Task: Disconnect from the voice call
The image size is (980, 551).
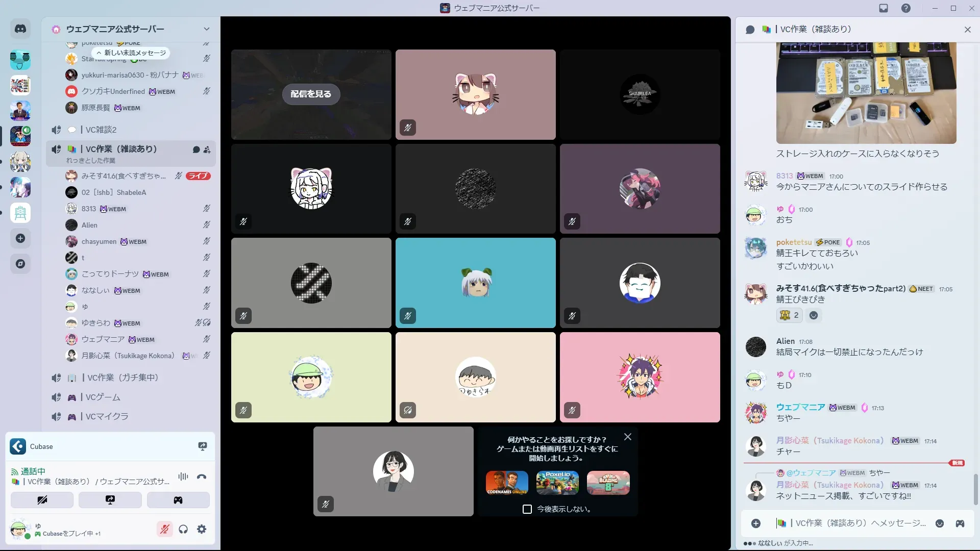Action: click(x=202, y=477)
